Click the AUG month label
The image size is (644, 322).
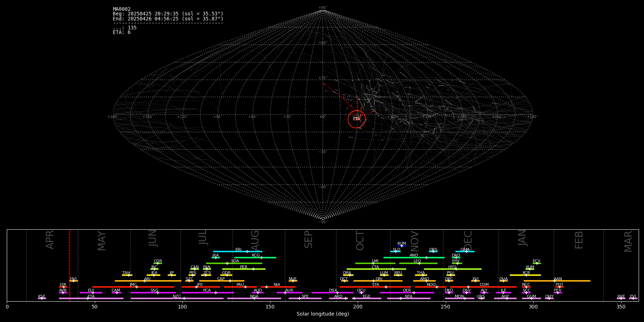[255, 240]
